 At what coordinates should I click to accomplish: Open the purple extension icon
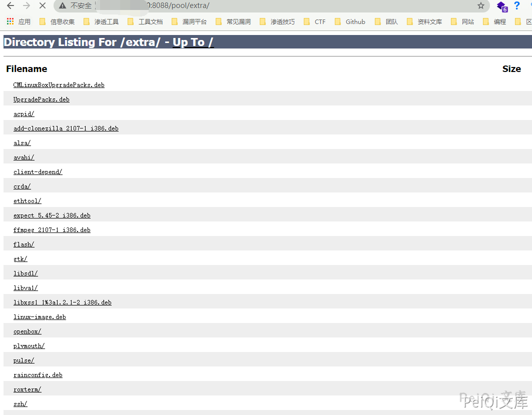click(x=501, y=6)
